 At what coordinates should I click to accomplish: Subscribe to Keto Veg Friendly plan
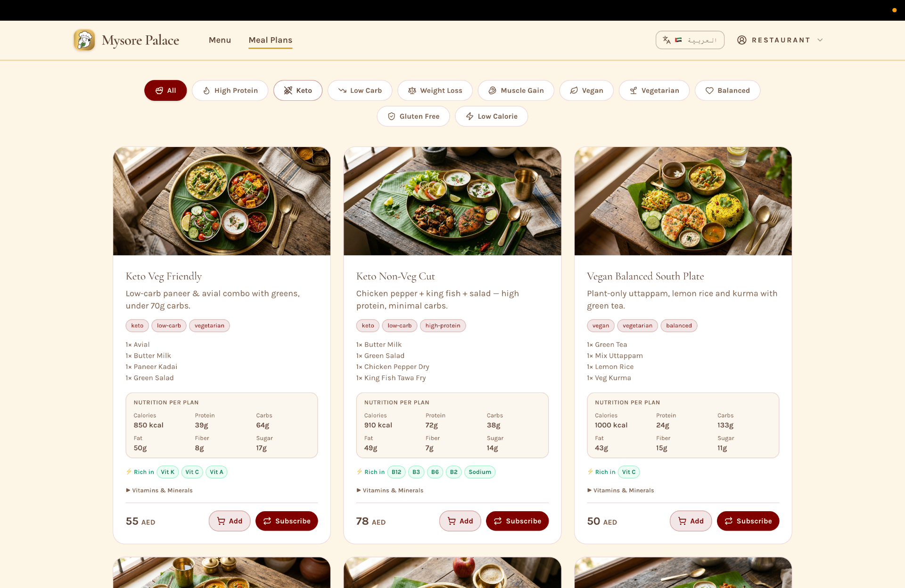(x=287, y=521)
